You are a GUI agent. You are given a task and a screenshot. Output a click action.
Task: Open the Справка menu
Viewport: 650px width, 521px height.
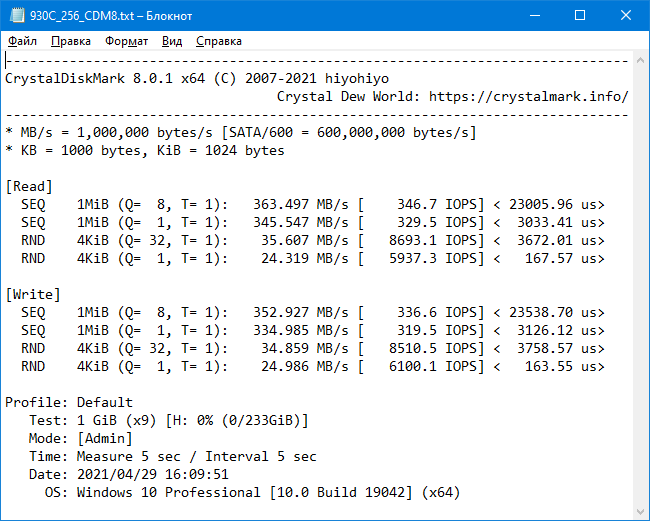click(219, 41)
